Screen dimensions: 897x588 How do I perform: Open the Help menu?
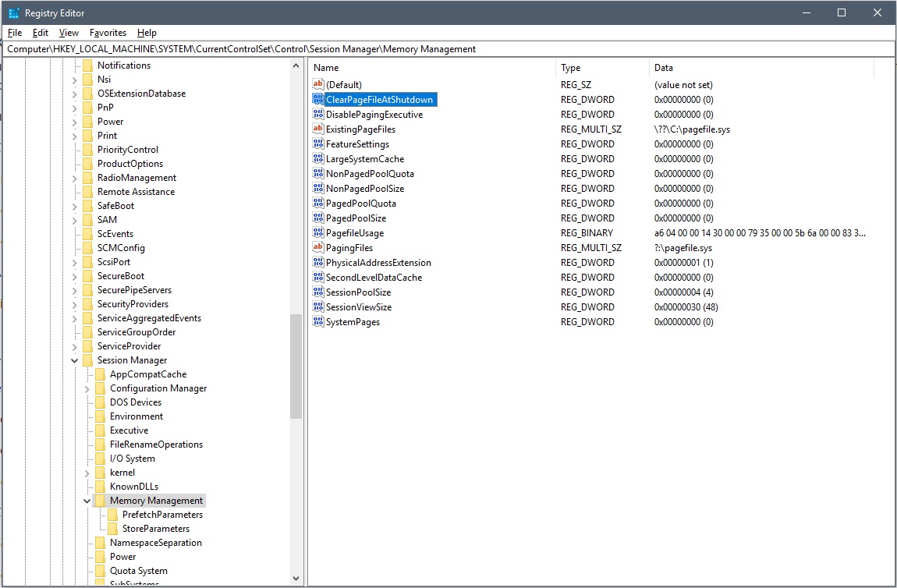click(x=147, y=33)
